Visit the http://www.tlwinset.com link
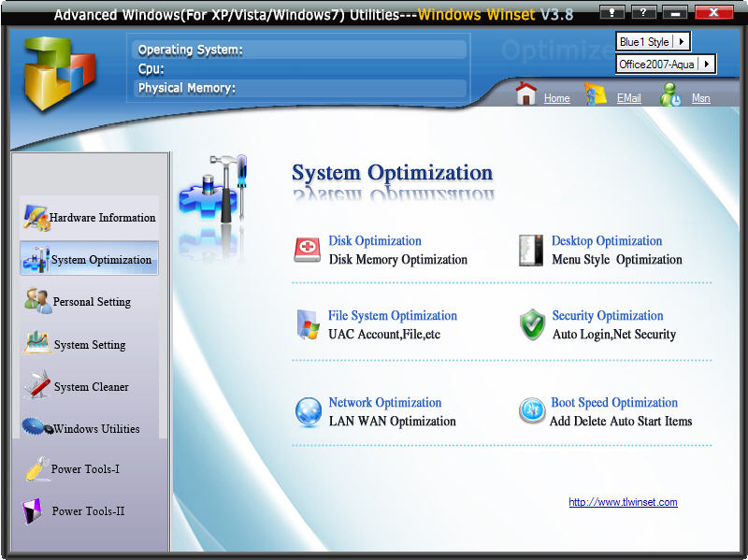 623,502
